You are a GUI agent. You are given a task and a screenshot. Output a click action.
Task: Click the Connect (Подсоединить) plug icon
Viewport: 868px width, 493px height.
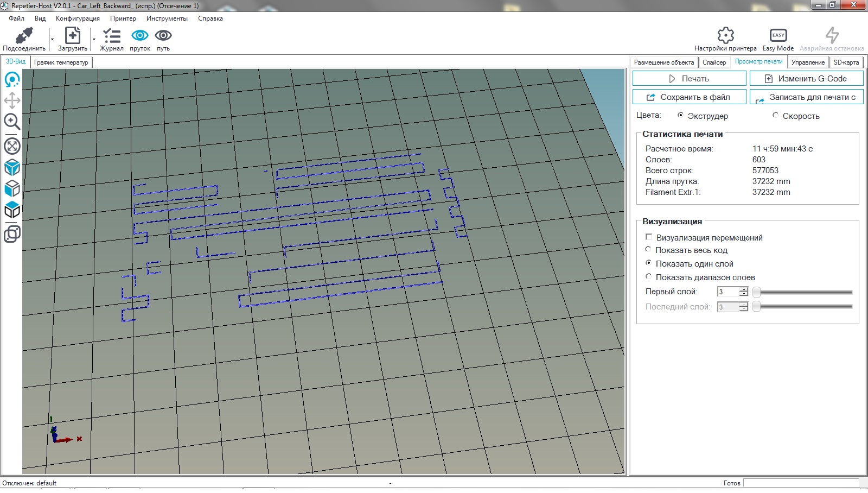coord(24,36)
